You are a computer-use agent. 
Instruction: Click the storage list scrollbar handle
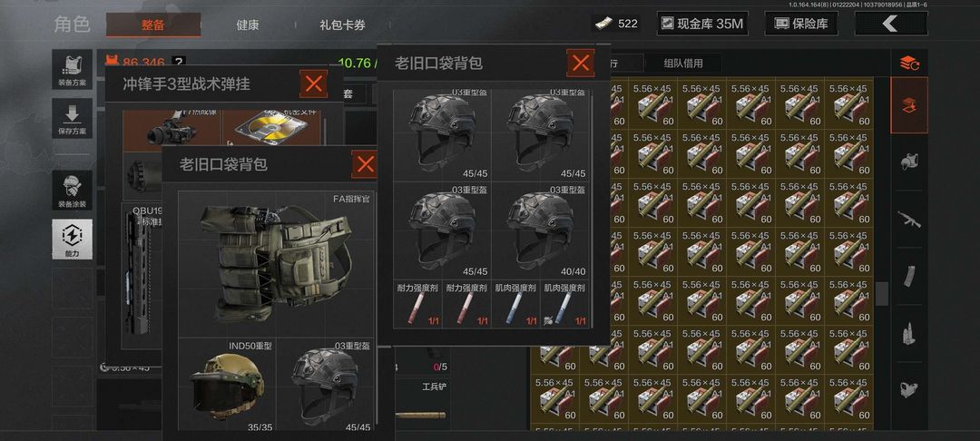coord(882,294)
